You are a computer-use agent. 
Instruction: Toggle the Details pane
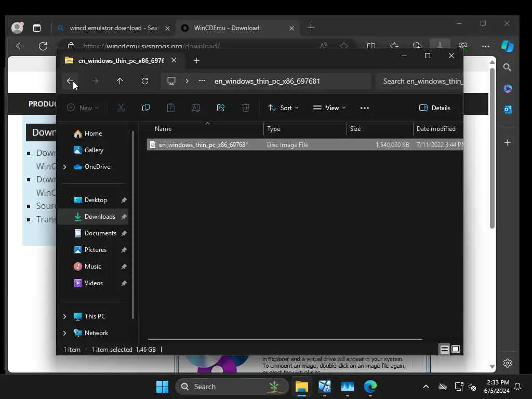[435, 108]
